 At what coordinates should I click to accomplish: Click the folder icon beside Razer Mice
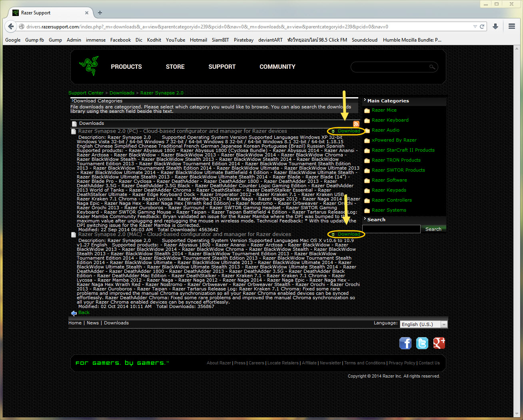(x=367, y=111)
